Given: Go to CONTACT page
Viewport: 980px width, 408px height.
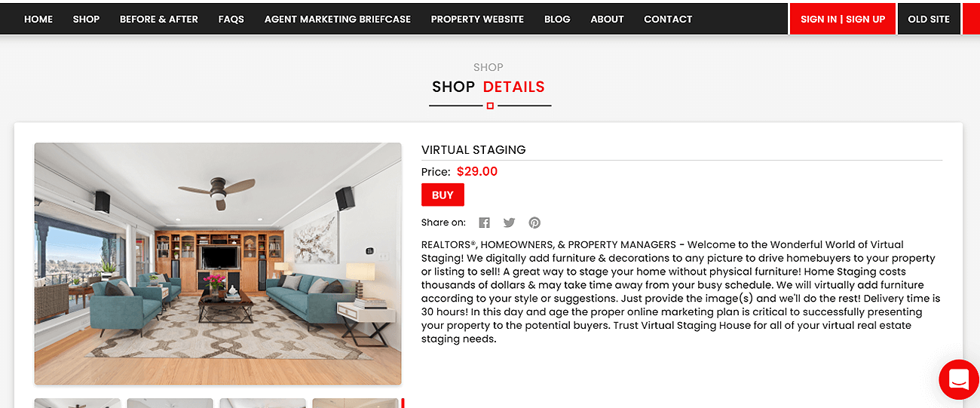Looking at the screenshot, I should click(x=668, y=19).
